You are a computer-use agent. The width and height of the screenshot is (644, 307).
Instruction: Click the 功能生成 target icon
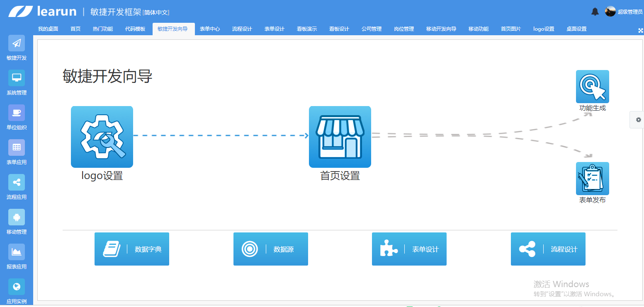[x=592, y=87]
